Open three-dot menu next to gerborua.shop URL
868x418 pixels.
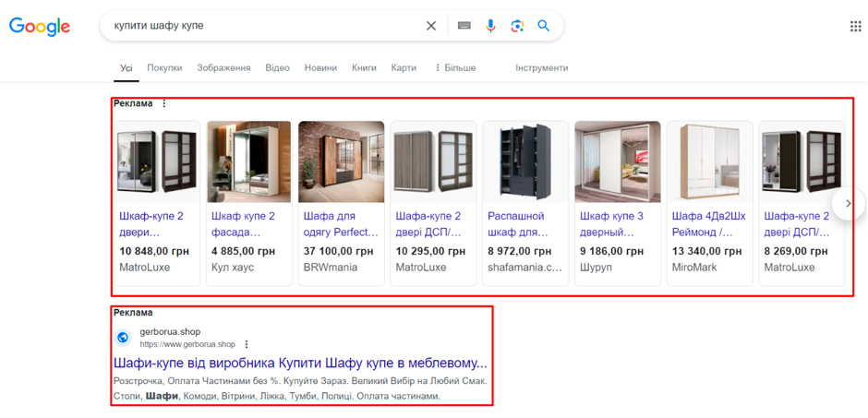tap(247, 344)
